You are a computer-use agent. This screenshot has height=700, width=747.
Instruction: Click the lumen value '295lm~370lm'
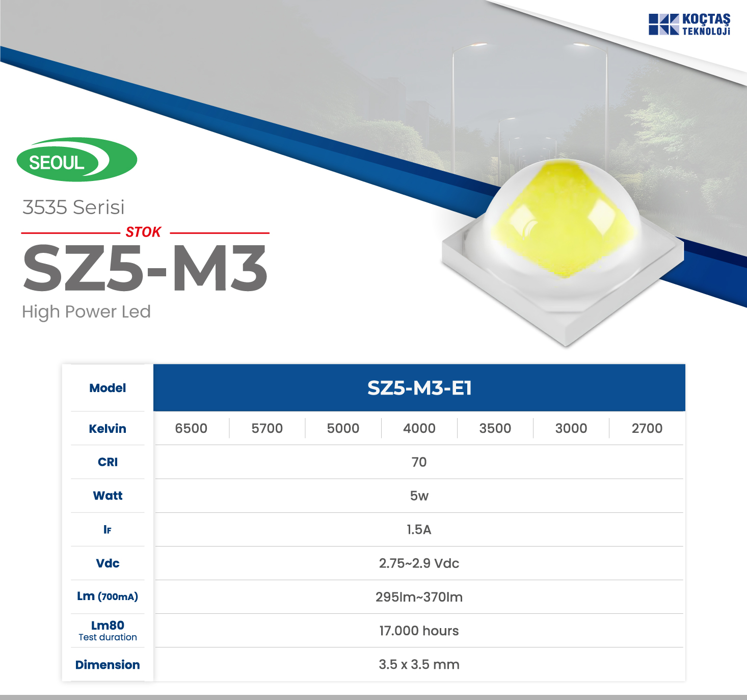coord(419,597)
